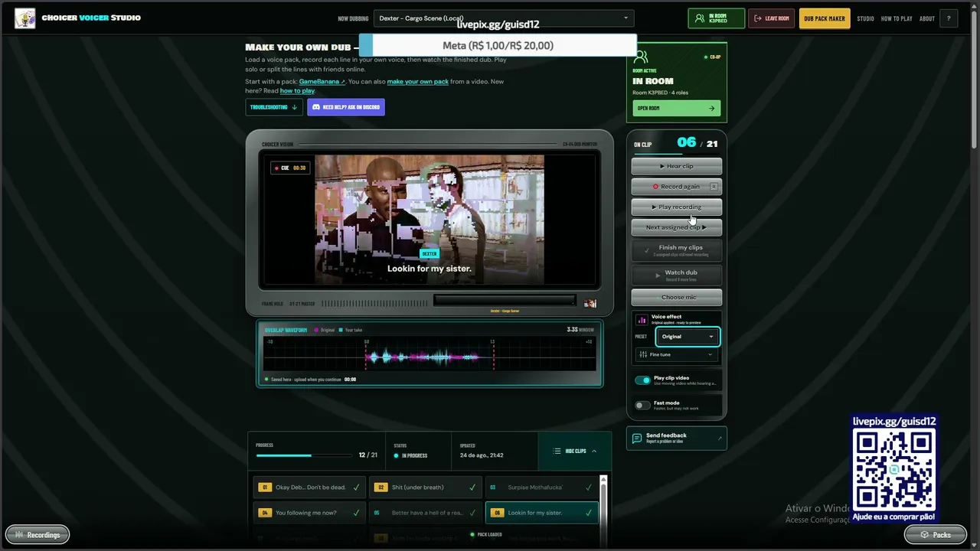Open the voice effect Preset dropdown
Screen dimensions: 980x551
688,337
